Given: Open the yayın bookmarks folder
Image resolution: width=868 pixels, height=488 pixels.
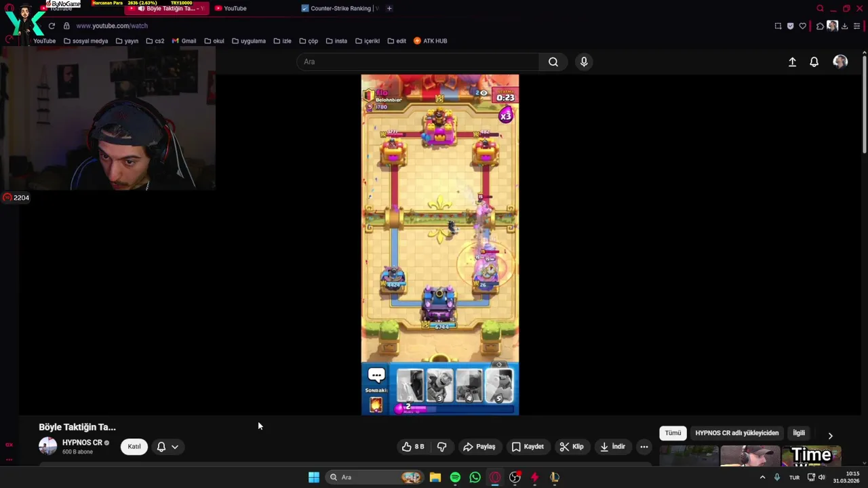Looking at the screenshot, I should [127, 41].
